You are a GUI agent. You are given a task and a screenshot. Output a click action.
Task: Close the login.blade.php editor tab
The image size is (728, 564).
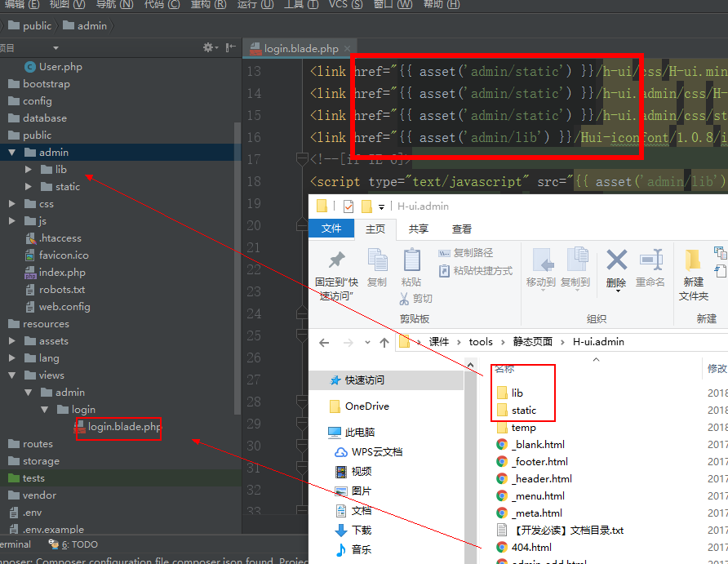347,49
